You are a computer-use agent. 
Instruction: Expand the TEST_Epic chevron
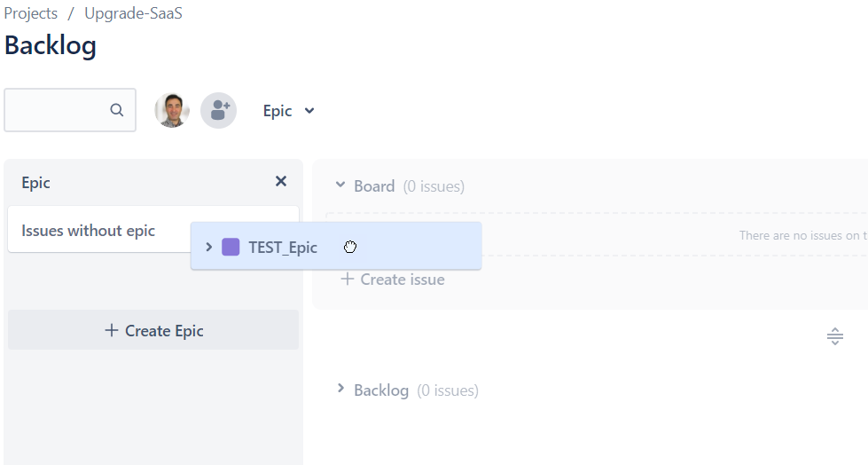208,247
